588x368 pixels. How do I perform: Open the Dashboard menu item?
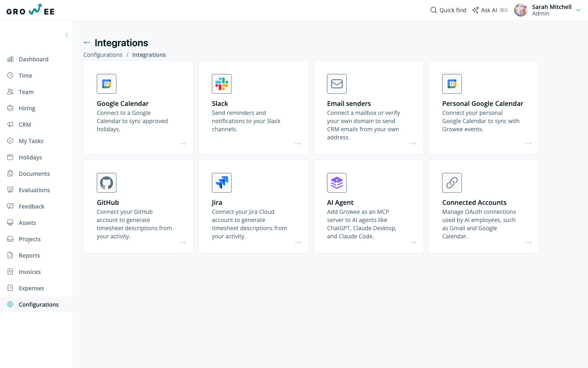point(37,59)
